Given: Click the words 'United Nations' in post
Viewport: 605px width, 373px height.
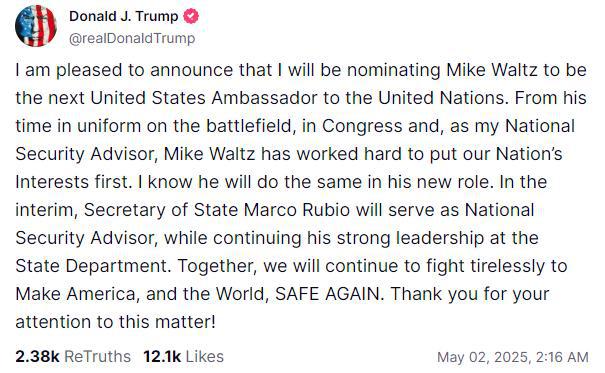Looking at the screenshot, I should (x=441, y=98).
